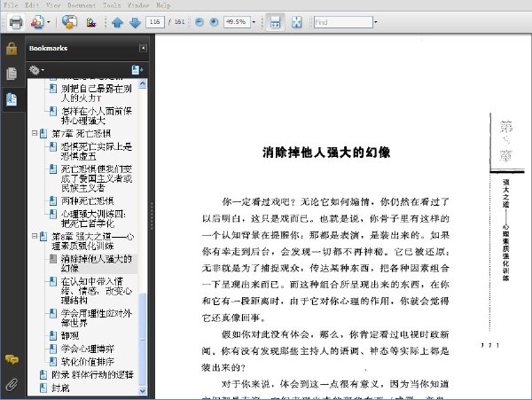
Task: Go to previous page with up arrow
Action: [x=117, y=23]
